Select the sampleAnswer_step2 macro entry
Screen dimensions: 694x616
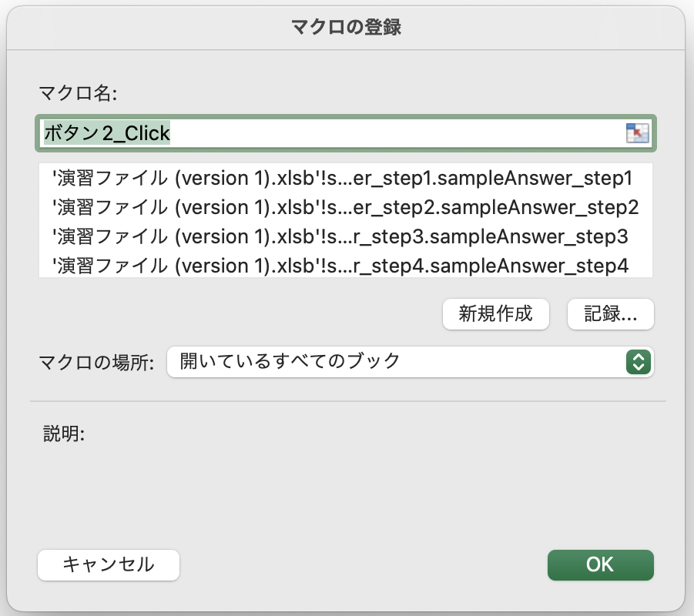point(345,207)
